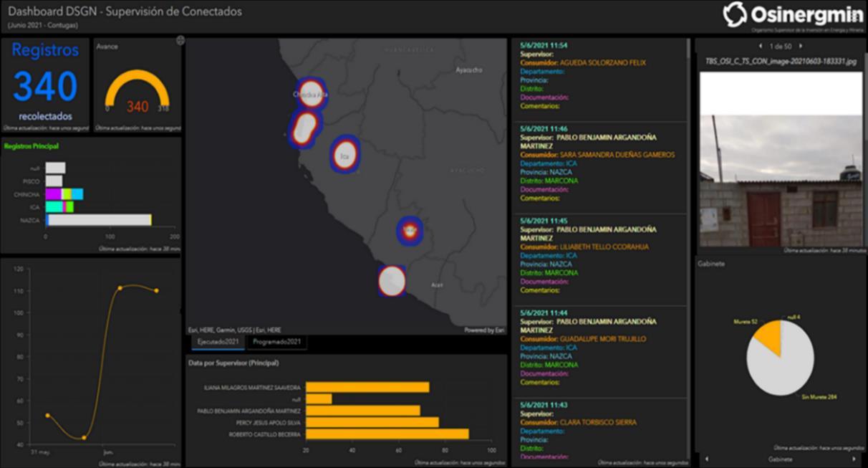
Task: Click the 'Powered by Esri' map attribution
Action: click(484, 330)
